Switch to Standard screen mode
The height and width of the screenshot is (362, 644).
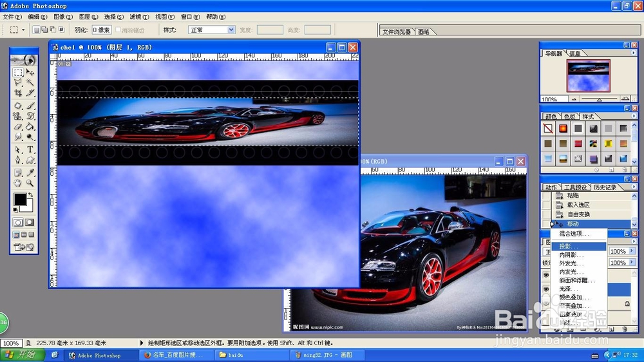(x=16, y=234)
